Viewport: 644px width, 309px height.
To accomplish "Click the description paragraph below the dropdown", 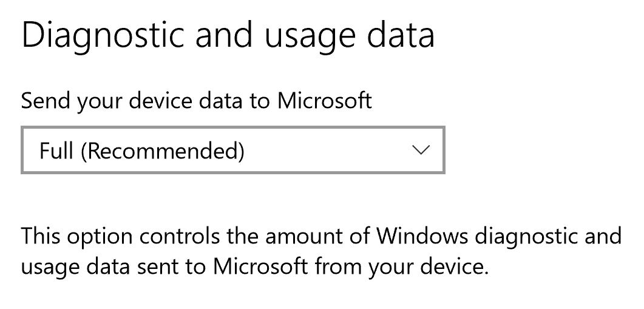I will (321, 251).
